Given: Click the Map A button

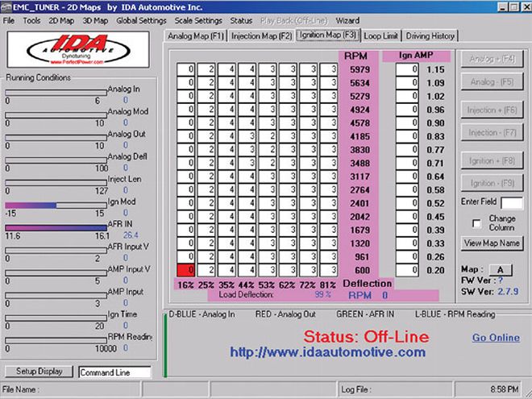Looking at the screenshot, I should 500,270.
